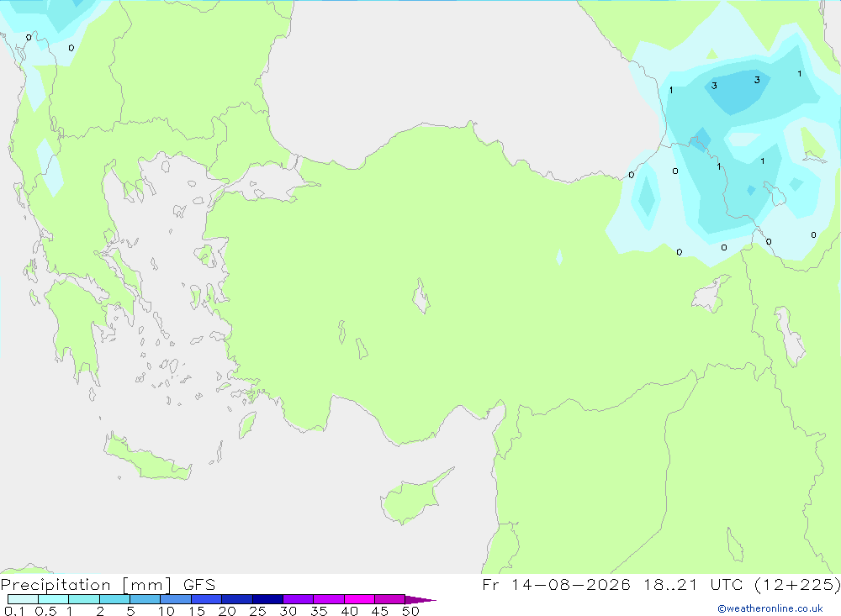Pick the 20–25 mm dark blue legend swatch

(237, 599)
